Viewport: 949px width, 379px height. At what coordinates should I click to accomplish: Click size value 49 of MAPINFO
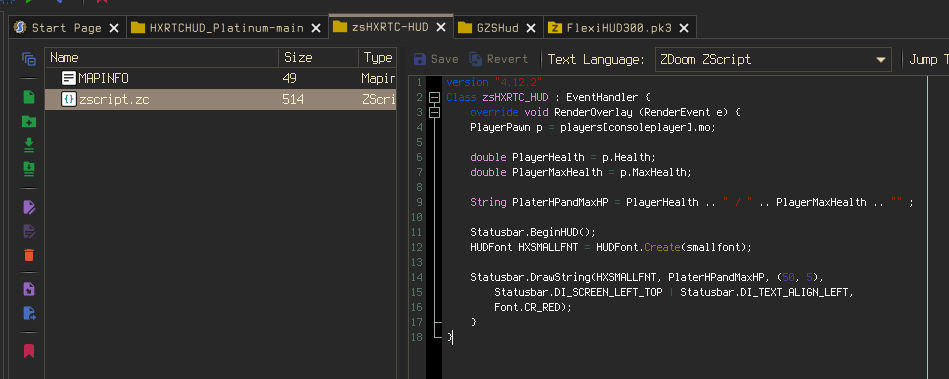[x=289, y=78]
